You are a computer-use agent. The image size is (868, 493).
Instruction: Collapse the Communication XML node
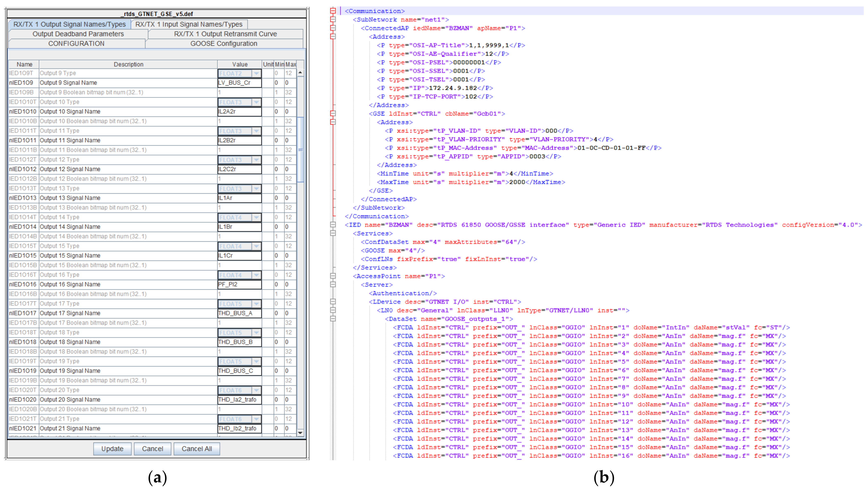coord(333,11)
